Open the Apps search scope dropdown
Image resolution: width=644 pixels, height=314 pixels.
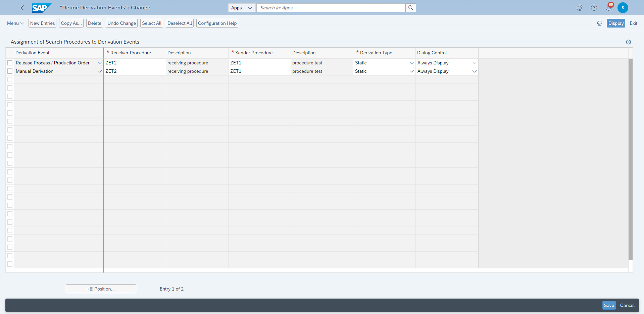[x=242, y=8]
